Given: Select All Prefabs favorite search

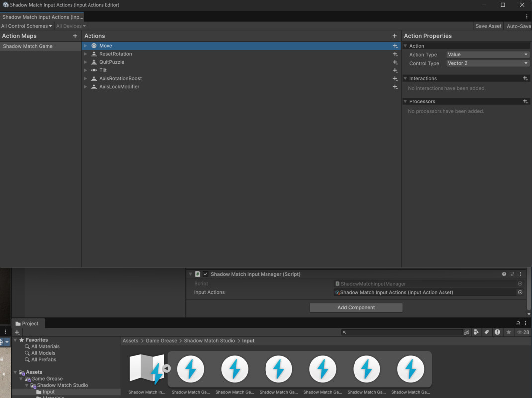Looking at the screenshot, I should pos(44,359).
